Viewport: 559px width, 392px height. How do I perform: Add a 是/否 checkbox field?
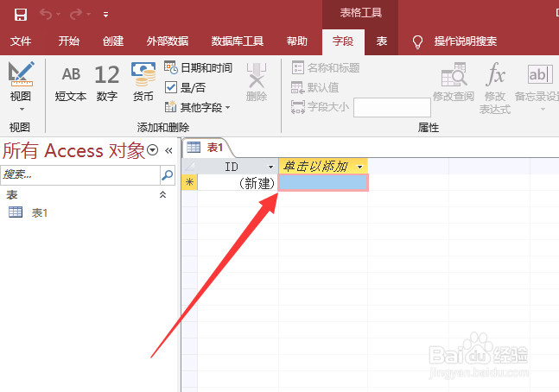pos(185,87)
